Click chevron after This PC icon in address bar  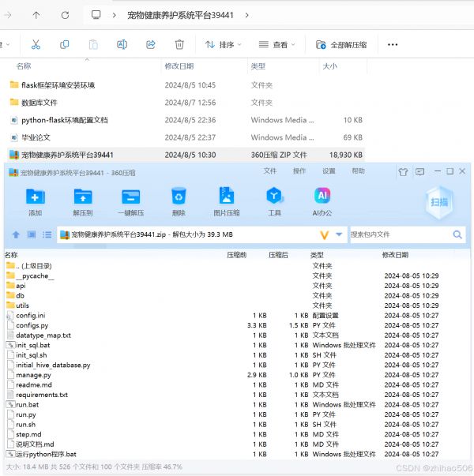(x=115, y=15)
